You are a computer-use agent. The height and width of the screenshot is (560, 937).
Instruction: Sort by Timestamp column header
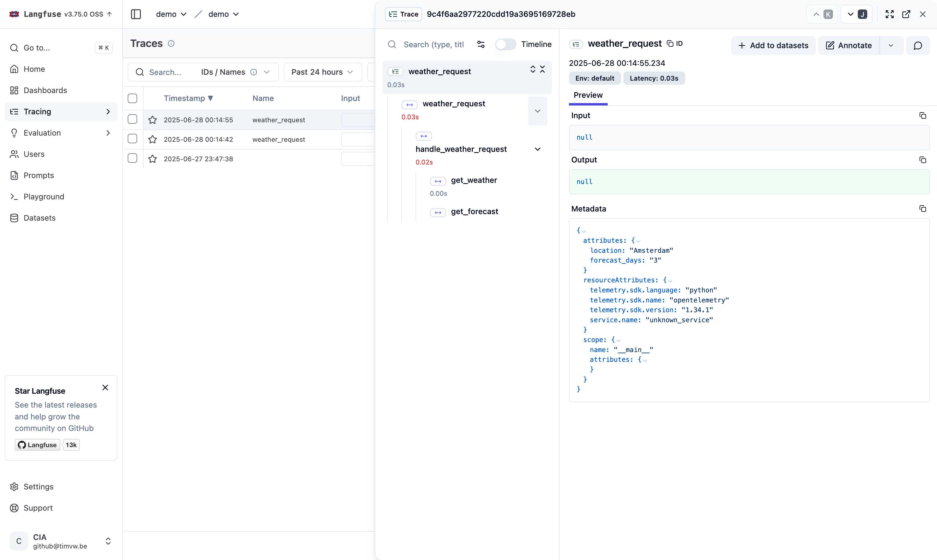click(189, 98)
